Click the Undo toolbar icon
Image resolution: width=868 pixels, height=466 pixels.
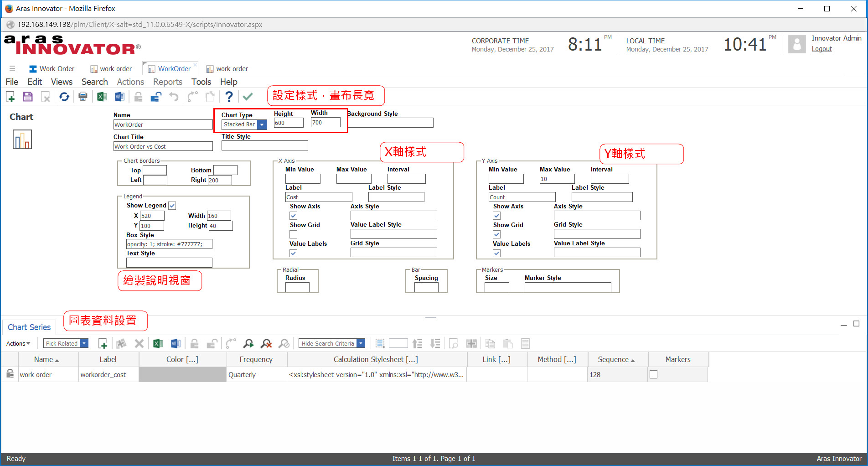point(174,97)
